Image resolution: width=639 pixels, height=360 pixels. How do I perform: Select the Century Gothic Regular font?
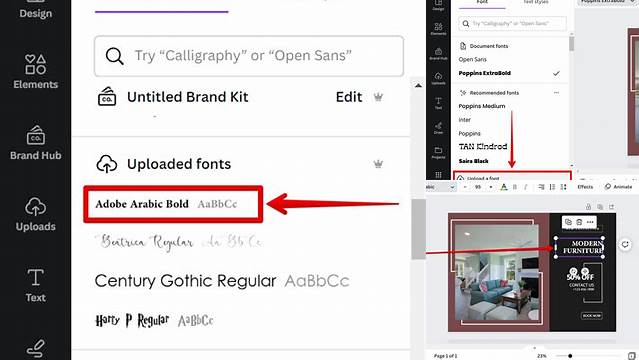coord(222,281)
